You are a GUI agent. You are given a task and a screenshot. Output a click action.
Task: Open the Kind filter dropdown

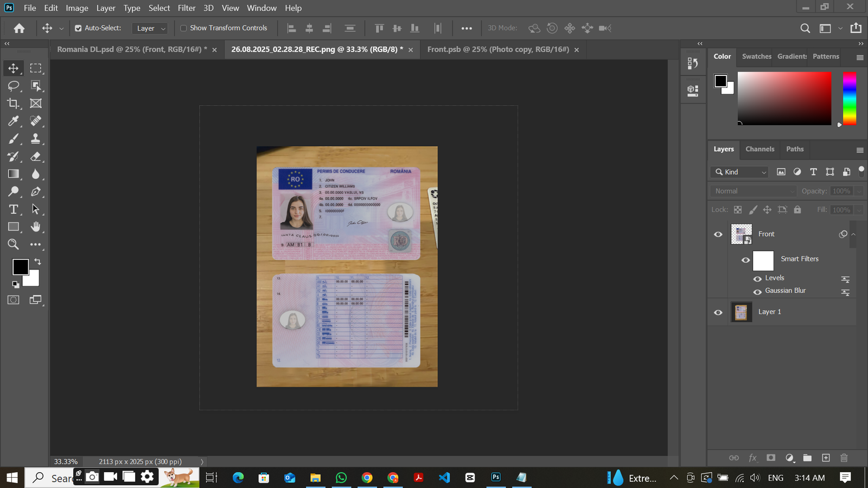tap(739, 172)
